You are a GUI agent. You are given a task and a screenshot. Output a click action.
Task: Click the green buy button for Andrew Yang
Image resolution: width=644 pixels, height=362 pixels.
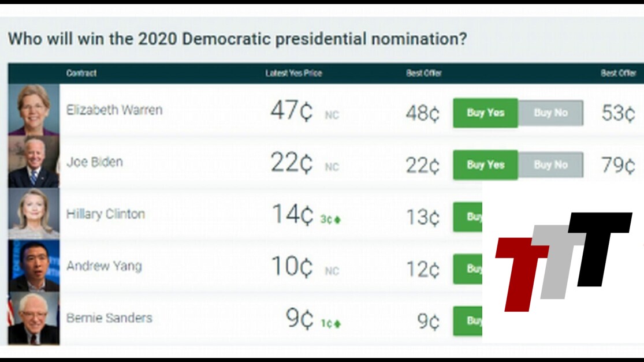[468, 269]
